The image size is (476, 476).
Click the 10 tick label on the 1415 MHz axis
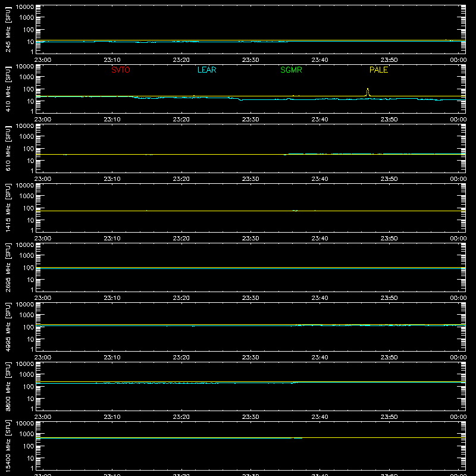(30, 220)
